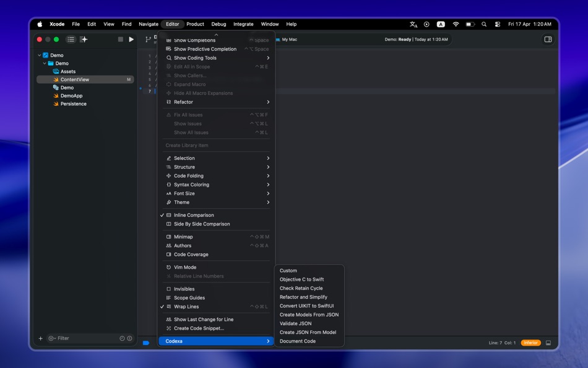Click the source control branch icon
The image size is (588, 368).
click(148, 40)
